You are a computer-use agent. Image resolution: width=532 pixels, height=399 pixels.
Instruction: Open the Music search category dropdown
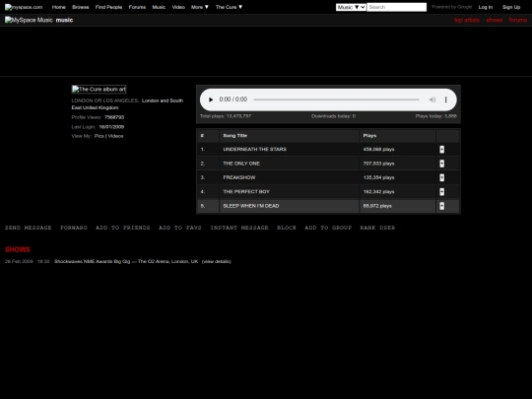coord(351,7)
